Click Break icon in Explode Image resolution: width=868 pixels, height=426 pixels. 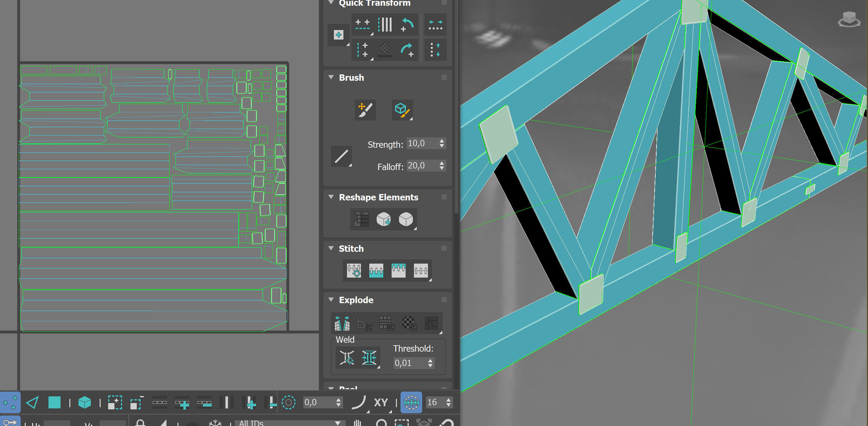point(342,323)
